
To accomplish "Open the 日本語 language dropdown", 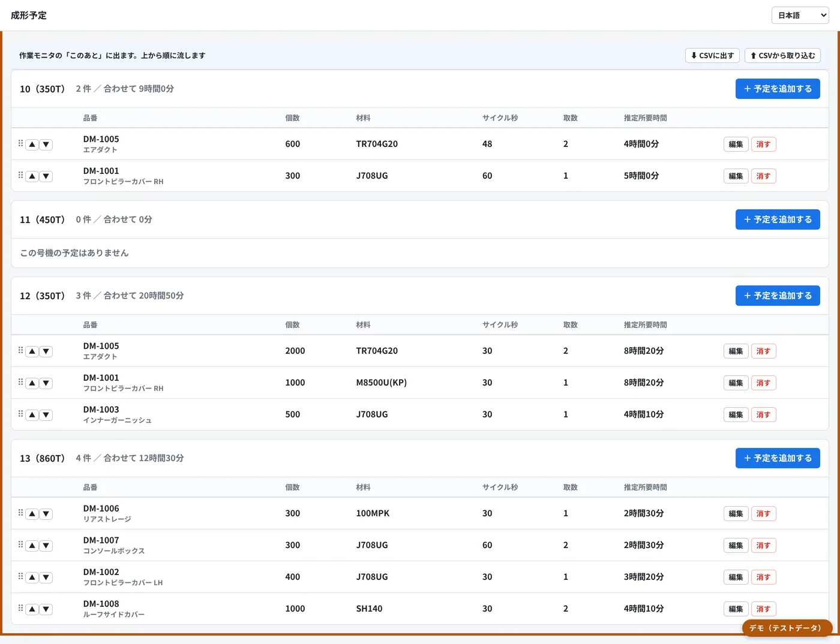I will click(x=800, y=16).
